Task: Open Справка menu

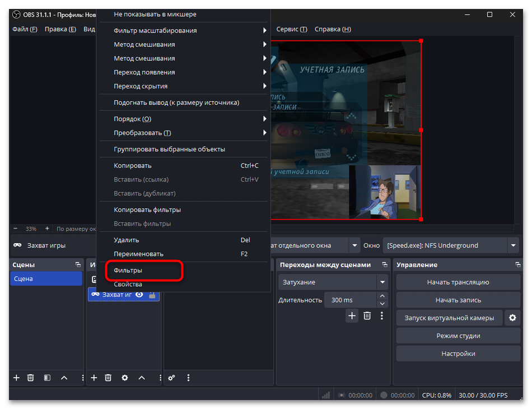Action: click(333, 29)
